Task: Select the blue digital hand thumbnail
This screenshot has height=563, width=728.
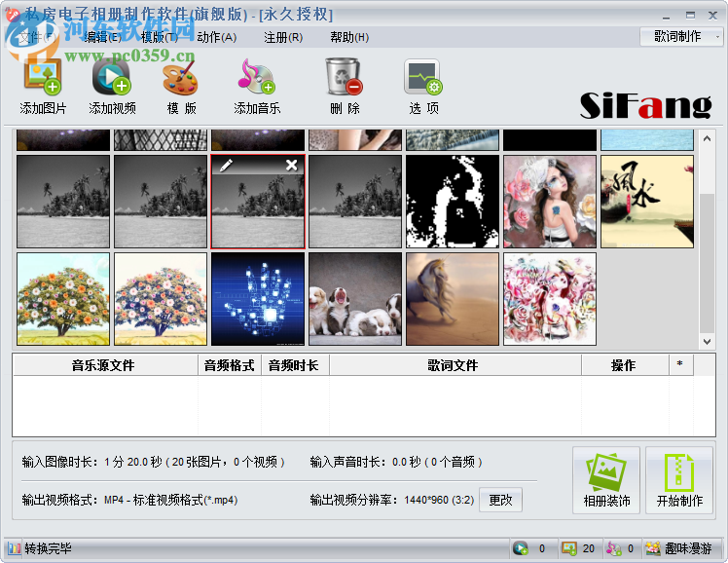Action: pyautogui.click(x=258, y=299)
